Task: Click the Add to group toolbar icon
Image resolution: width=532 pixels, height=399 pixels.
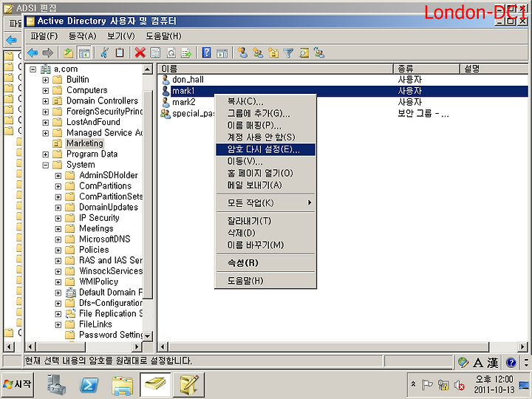Action: [319, 52]
